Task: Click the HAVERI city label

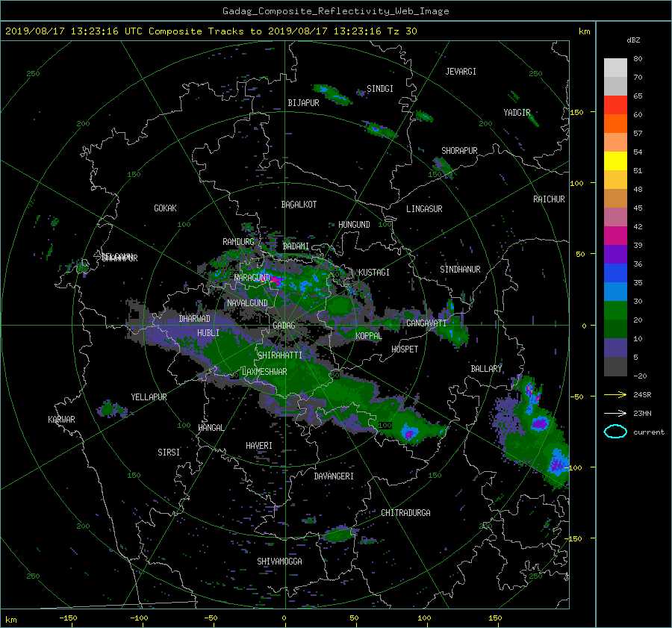Action: pos(259,446)
